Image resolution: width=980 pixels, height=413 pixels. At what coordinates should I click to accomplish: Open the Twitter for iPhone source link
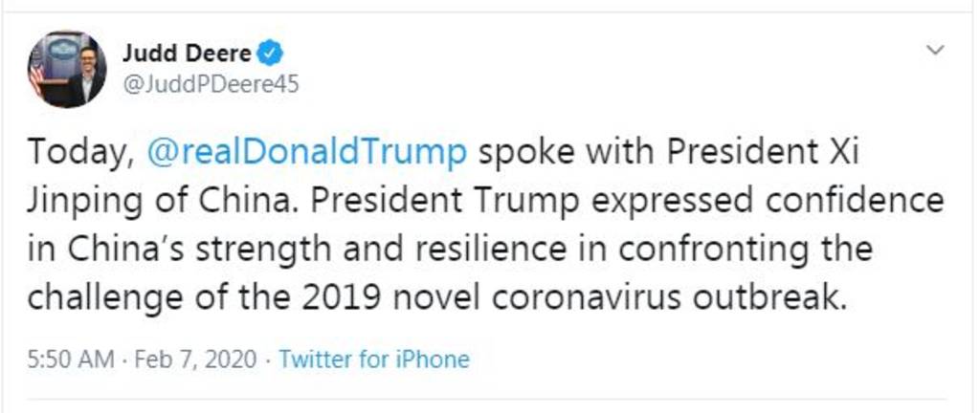coord(374,360)
